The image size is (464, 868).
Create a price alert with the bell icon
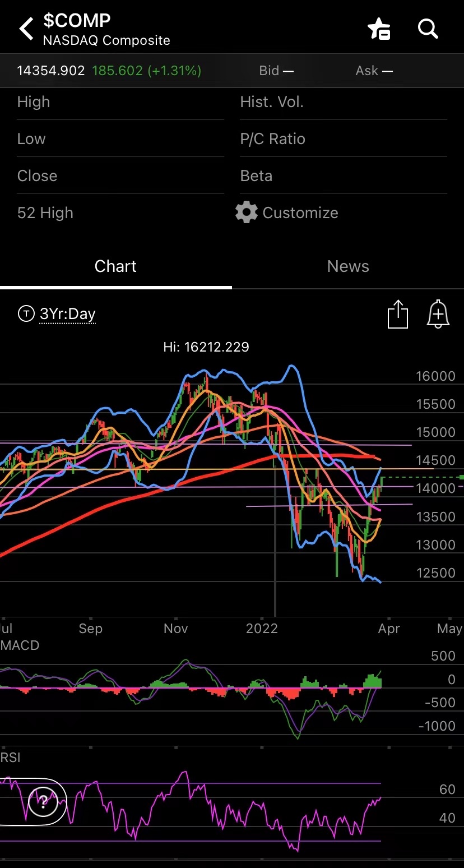point(438,314)
